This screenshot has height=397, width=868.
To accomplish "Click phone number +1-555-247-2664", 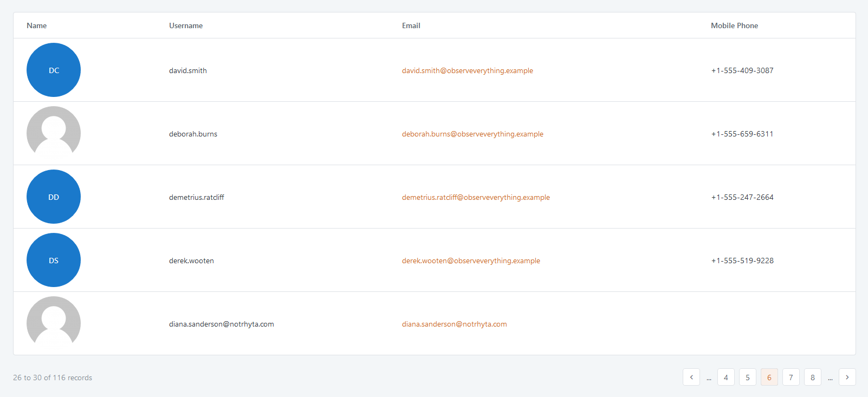I will [742, 197].
